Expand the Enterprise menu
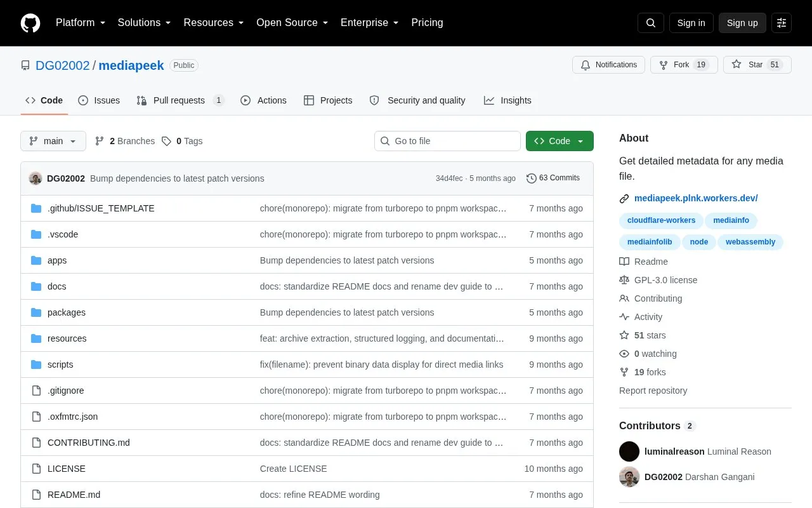Screen dimensions: 812x508 [x=370, y=23]
